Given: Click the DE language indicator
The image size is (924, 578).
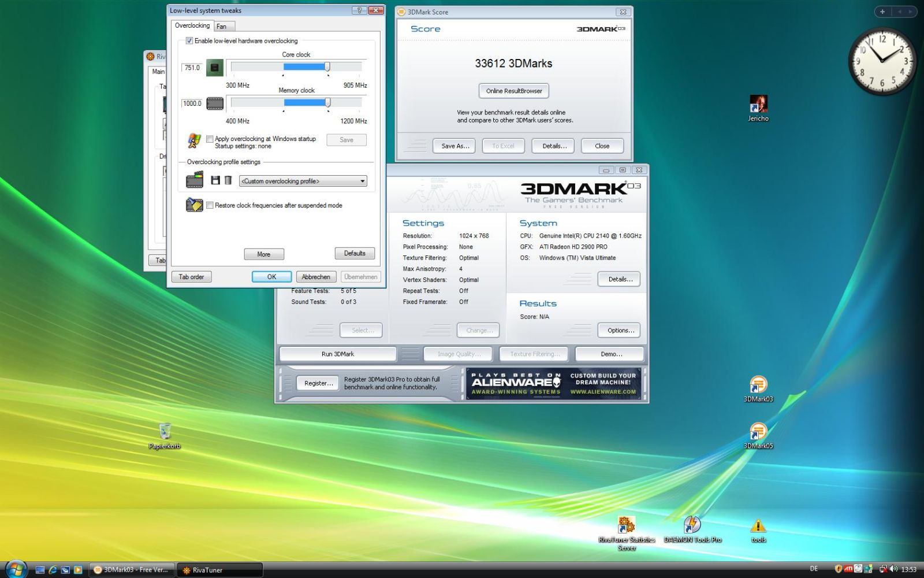Looking at the screenshot, I should [814, 569].
